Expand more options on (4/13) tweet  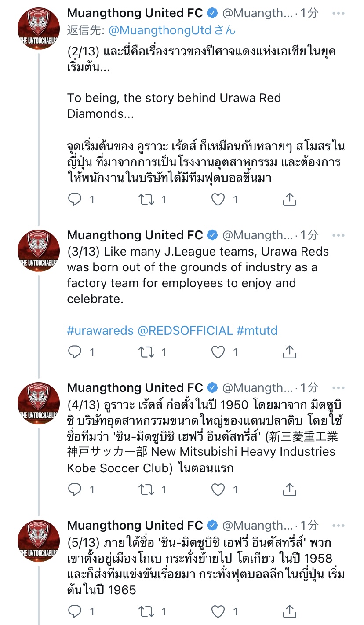coord(339,388)
